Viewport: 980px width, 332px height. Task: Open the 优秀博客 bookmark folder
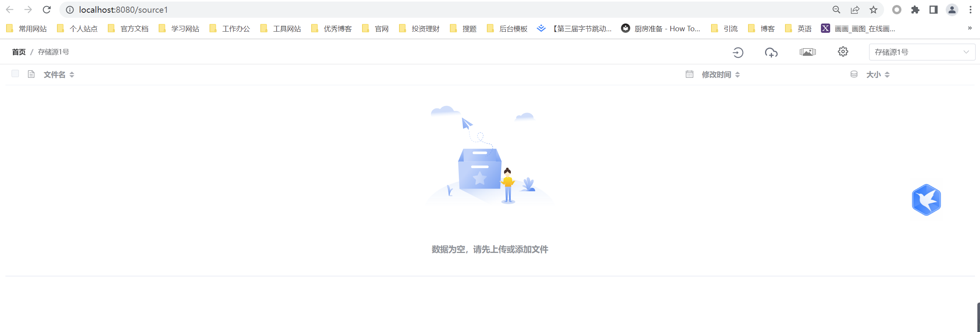click(x=332, y=29)
